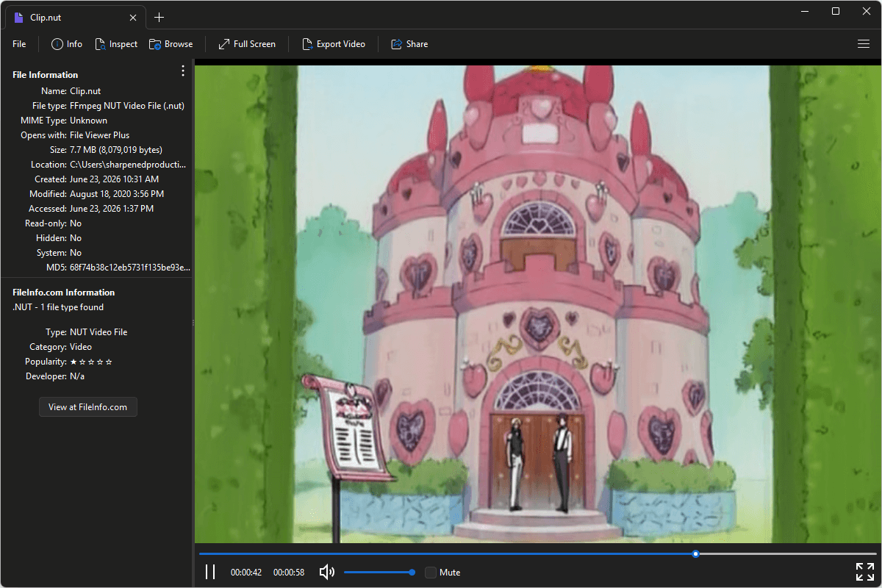Viewport: 882px width, 588px height.
Task: Click the speaker volume icon
Action: (327, 572)
